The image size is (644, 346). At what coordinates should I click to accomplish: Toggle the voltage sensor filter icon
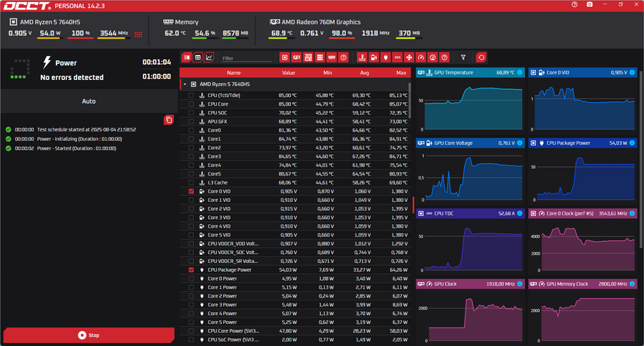click(x=374, y=57)
